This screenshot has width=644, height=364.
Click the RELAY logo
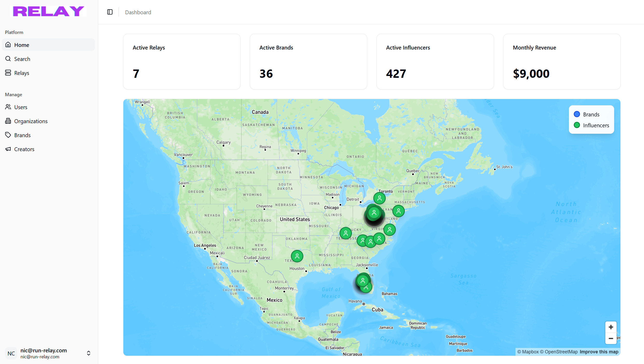tap(48, 11)
